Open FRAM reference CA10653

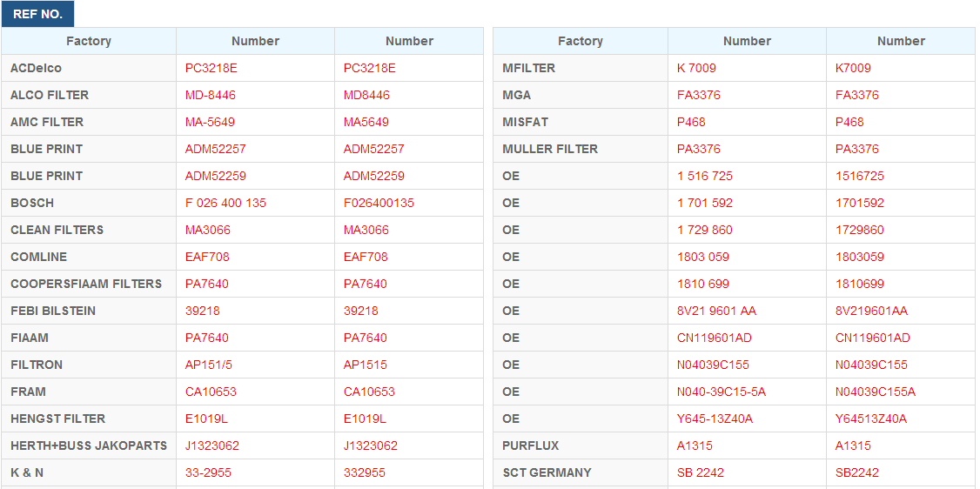tap(211, 392)
